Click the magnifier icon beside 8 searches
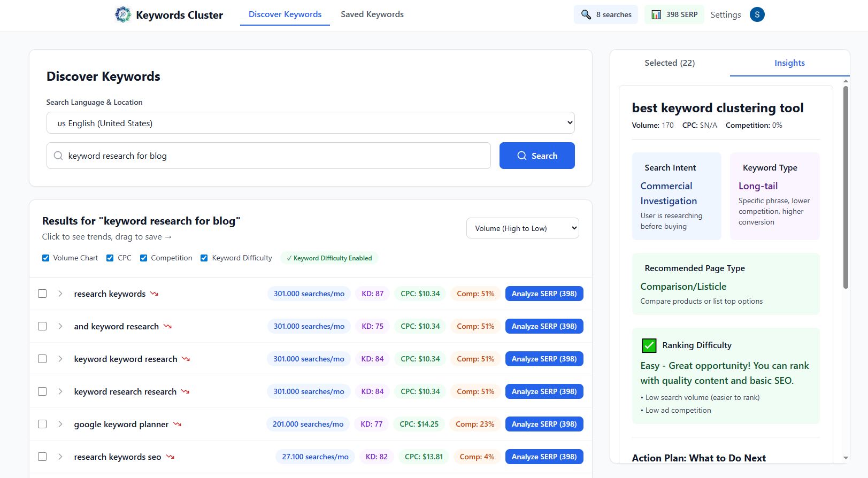 [586, 14]
